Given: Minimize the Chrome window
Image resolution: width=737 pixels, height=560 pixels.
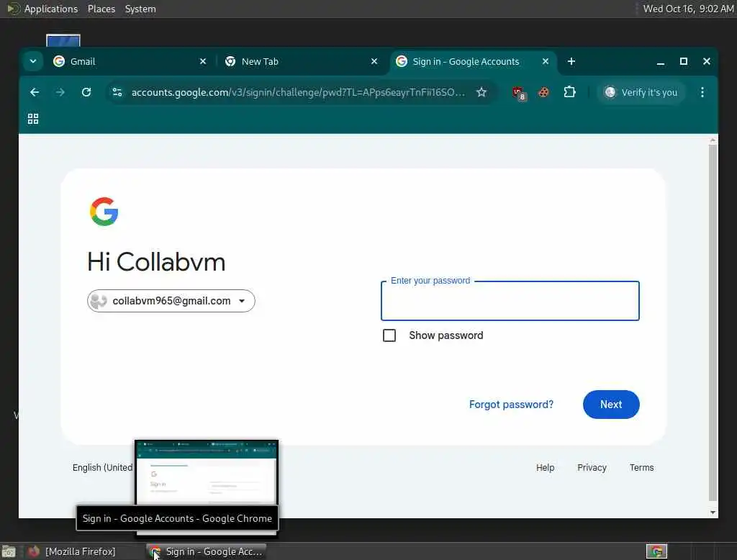Looking at the screenshot, I should [661, 62].
